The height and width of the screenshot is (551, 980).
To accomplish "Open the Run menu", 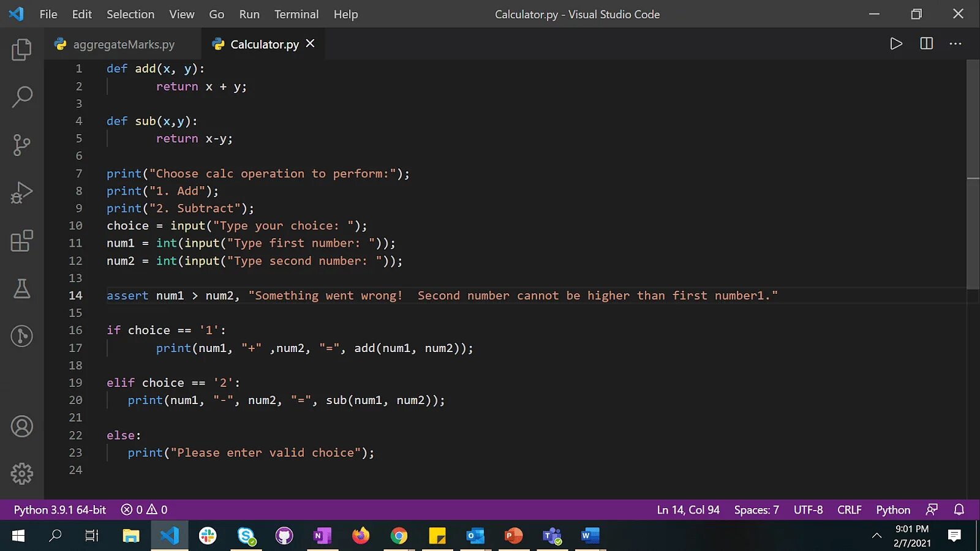I will [x=249, y=14].
